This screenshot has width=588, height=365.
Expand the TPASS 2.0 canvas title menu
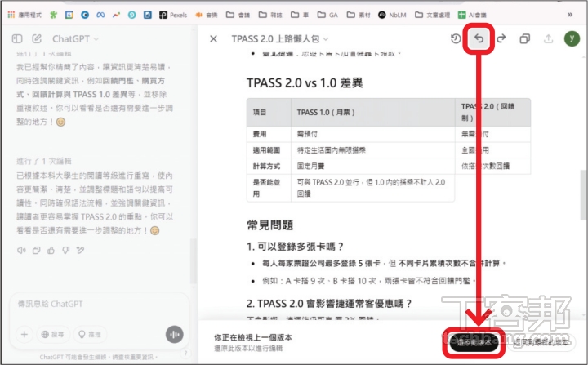[x=280, y=38]
